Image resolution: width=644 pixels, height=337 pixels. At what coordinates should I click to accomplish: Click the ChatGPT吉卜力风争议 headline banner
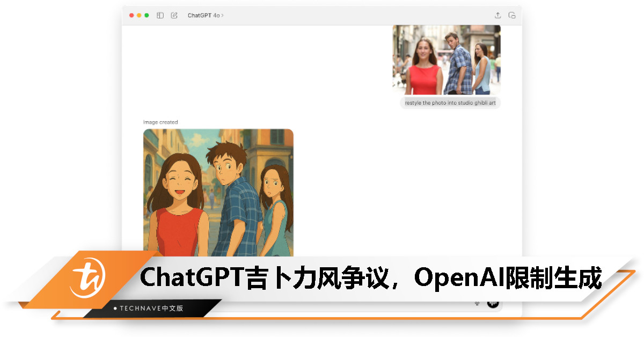370,278
